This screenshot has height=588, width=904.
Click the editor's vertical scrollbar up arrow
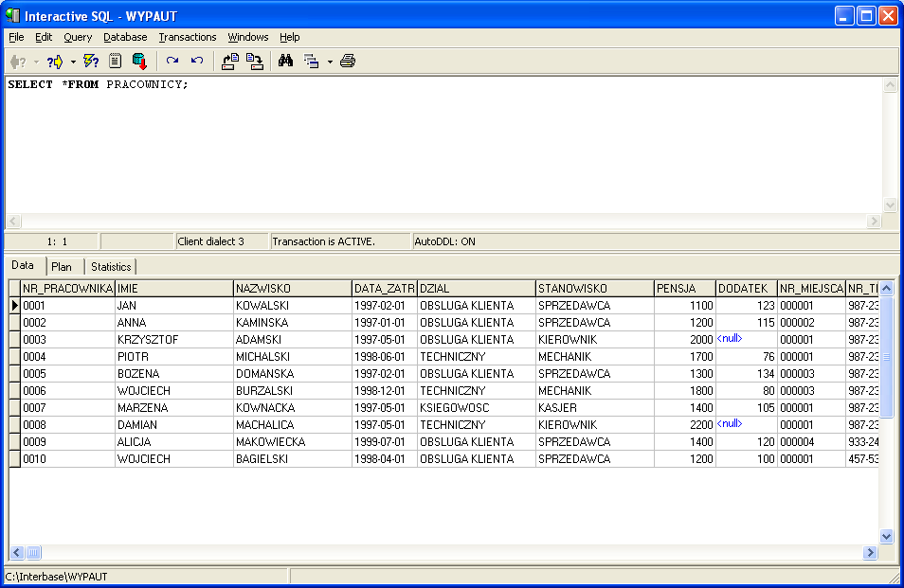pos(890,85)
